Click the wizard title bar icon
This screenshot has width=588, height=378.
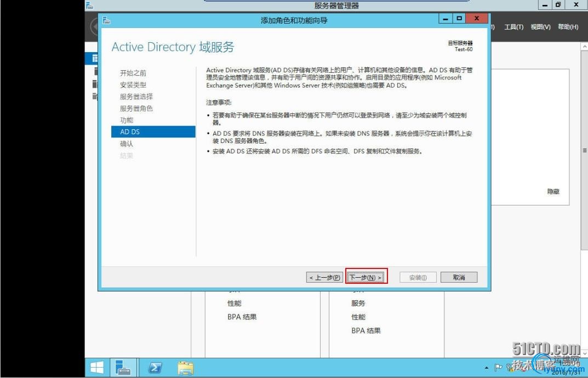coord(106,20)
